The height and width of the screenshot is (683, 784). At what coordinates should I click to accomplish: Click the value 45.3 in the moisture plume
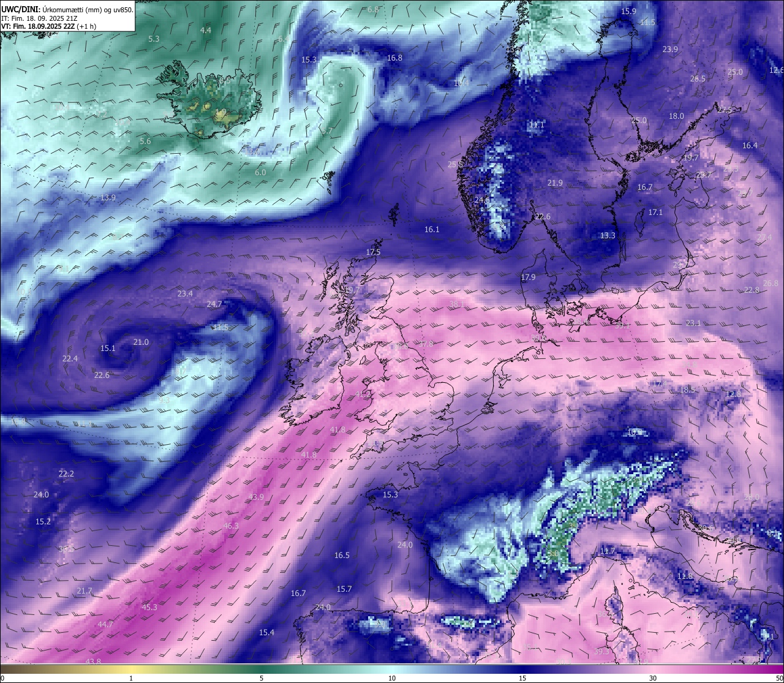(x=149, y=607)
